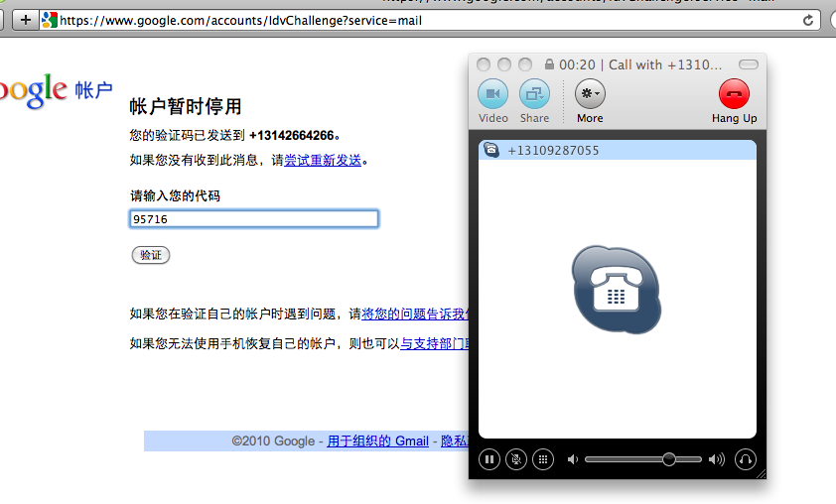Click the 验证 verify button
Viewport: 836px width, 504px height.
(151, 255)
